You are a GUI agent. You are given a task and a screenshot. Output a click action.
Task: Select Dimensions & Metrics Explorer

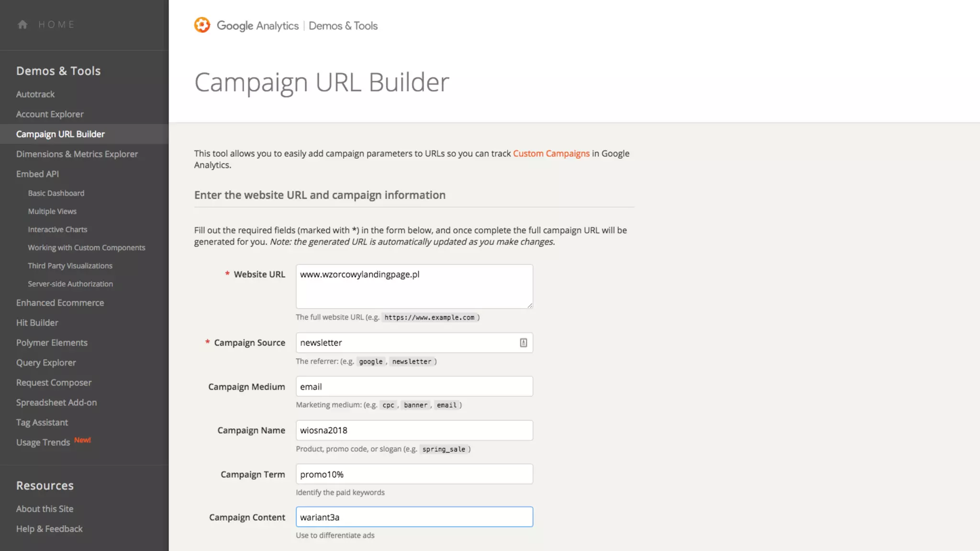(77, 154)
